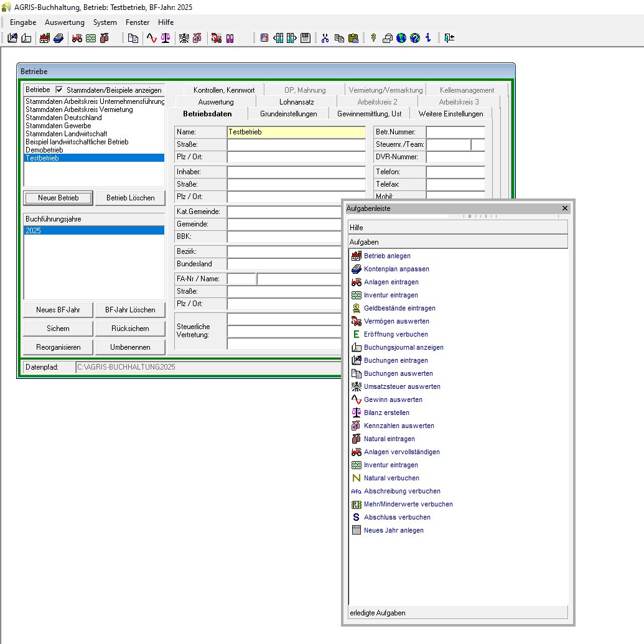Open 'Geldbestände eintragen' from the task list
This screenshot has width=644, height=644.
(x=399, y=308)
